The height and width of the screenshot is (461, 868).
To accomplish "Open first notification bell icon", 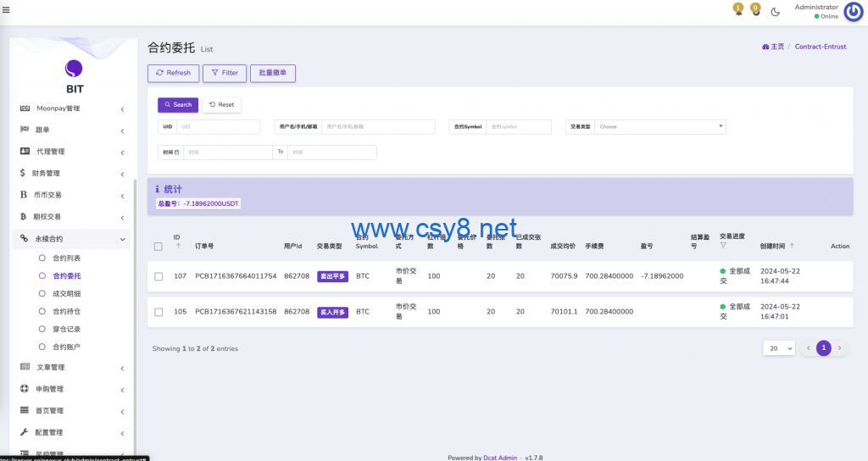I will [738, 9].
